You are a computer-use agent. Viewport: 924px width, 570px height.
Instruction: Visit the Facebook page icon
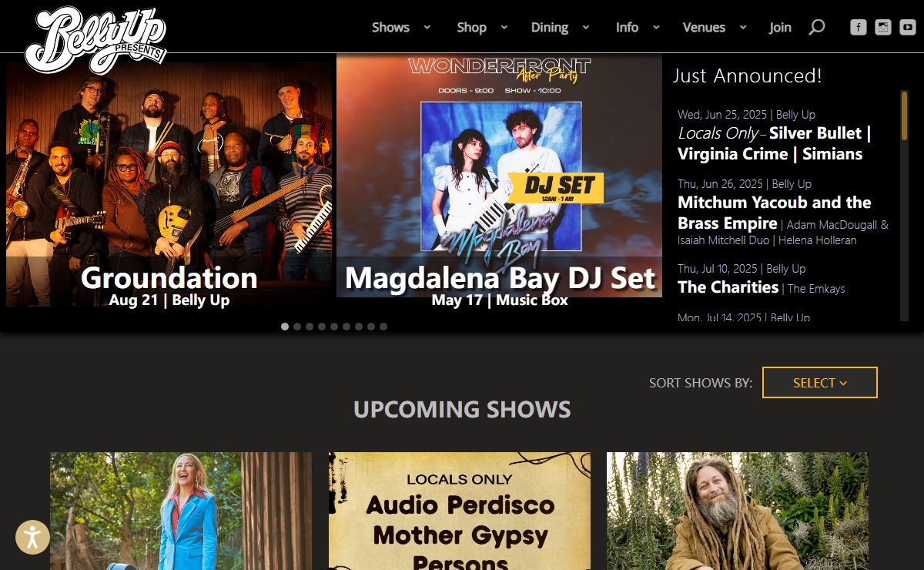pos(859,27)
